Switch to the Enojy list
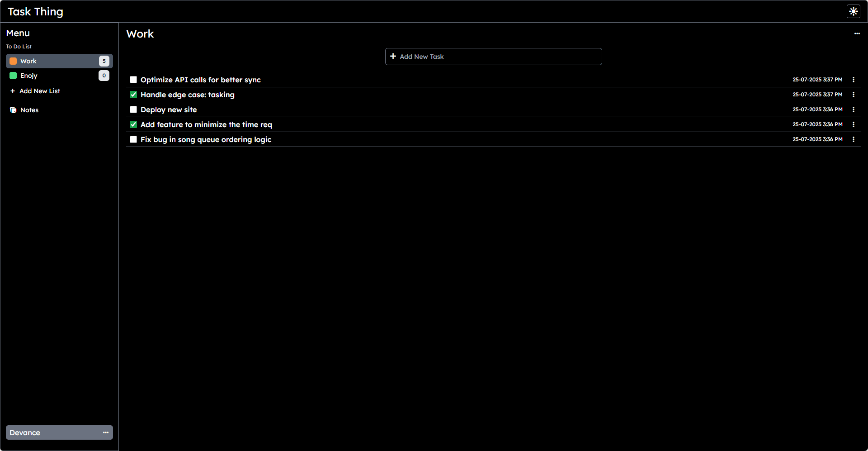Viewport: 868px width, 451px height. (29, 76)
